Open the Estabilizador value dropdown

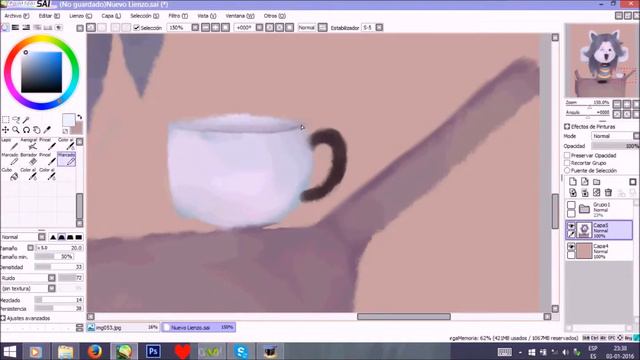click(x=379, y=28)
